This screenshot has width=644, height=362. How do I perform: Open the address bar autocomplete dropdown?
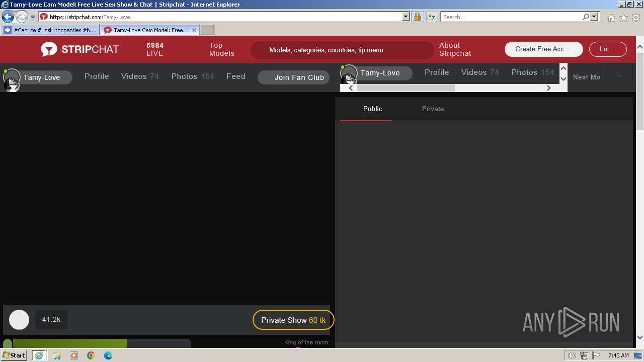pyautogui.click(x=406, y=17)
